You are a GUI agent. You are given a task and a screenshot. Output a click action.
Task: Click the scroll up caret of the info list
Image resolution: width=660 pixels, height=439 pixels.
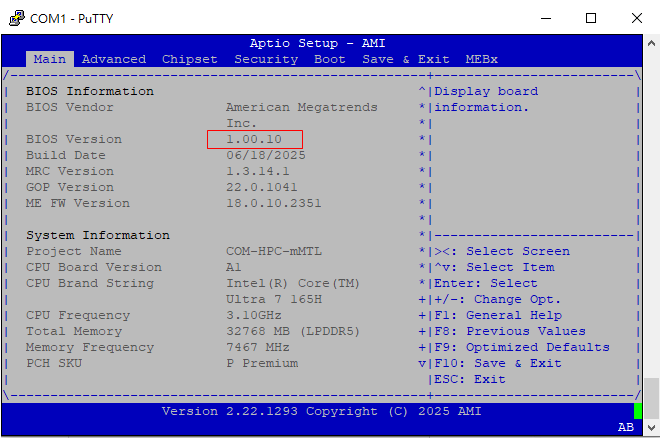coord(422,91)
